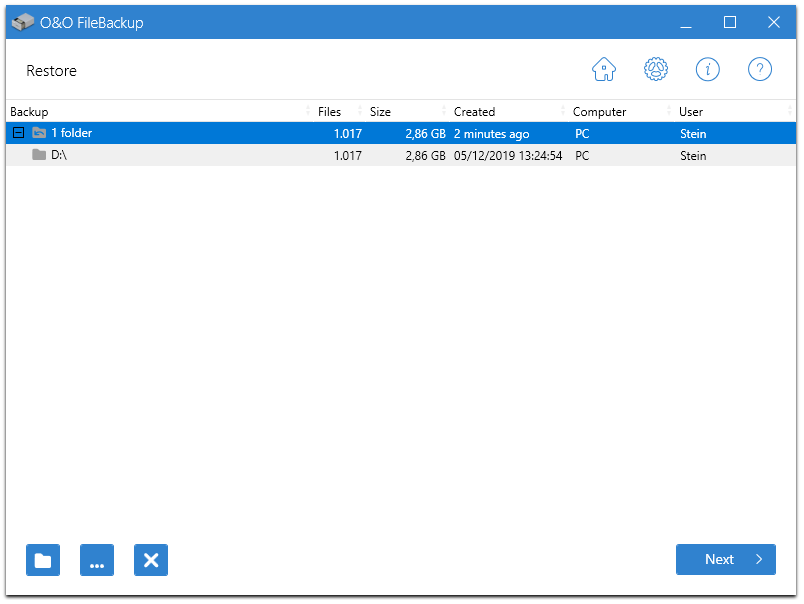Open the settings gear icon

[x=656, y=69]
